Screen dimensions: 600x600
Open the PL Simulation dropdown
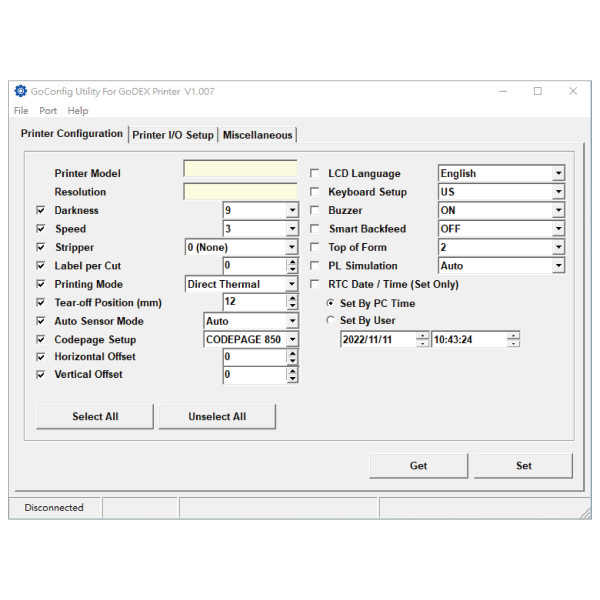(x=558, y=266)
